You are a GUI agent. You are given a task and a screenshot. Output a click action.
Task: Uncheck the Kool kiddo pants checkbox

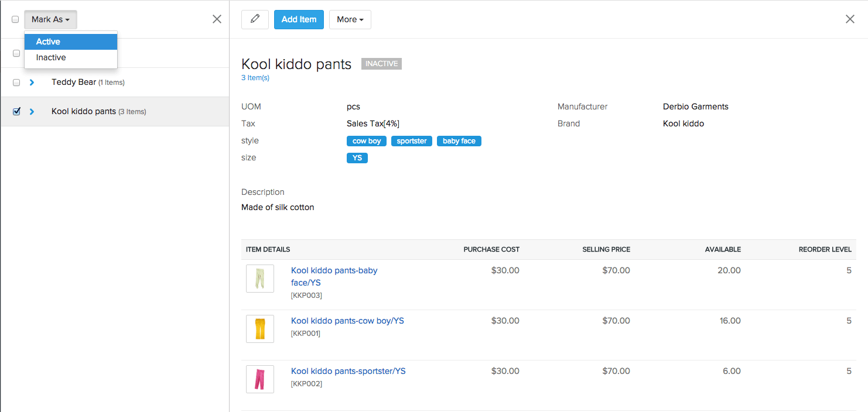(16, 111)
